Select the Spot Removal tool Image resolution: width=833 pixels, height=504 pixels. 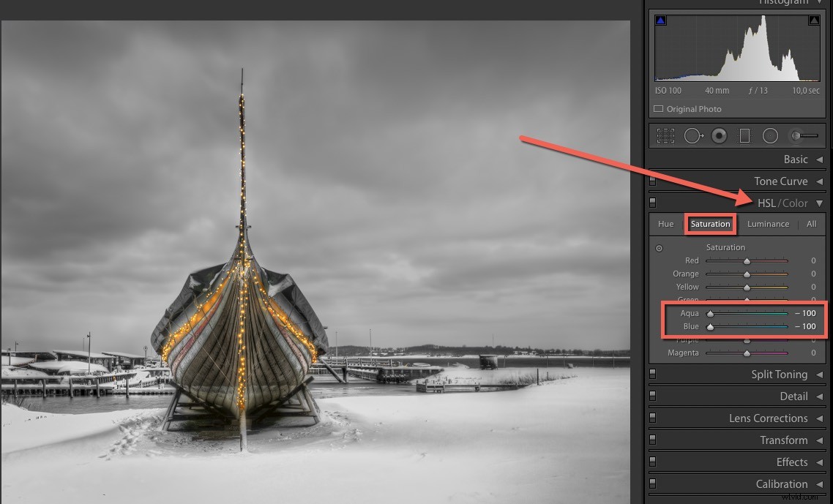693,135
